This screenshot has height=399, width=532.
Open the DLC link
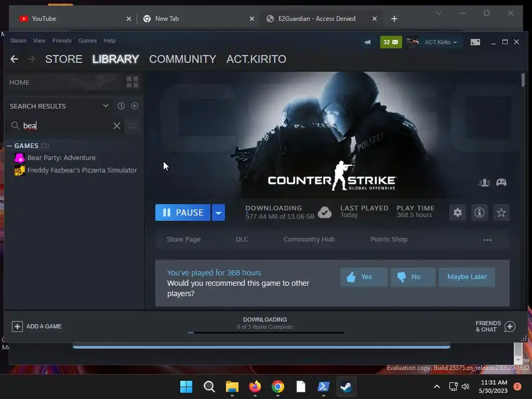pos(242,240)
